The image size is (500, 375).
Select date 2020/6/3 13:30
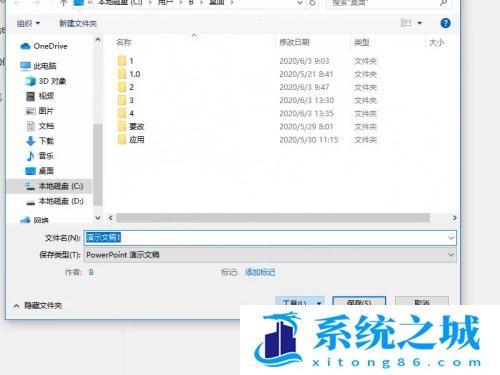pyautogui.click(x=307, y=100)
